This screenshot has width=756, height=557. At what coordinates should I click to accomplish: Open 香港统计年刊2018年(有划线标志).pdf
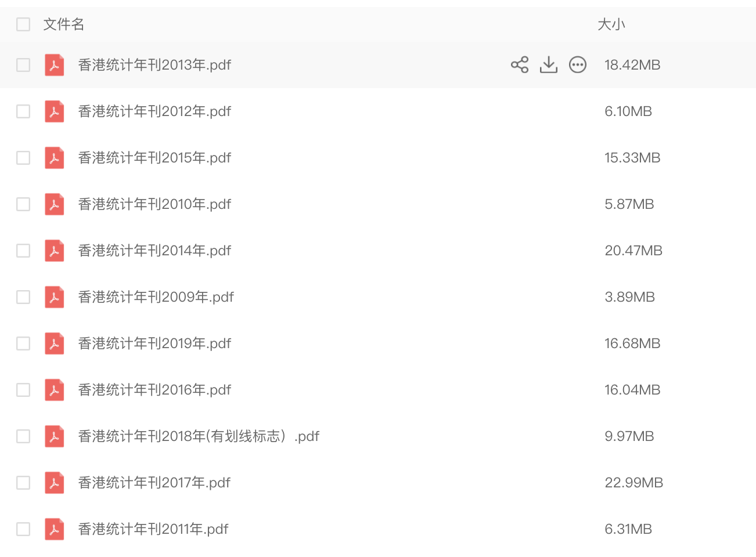pos(199,436)
